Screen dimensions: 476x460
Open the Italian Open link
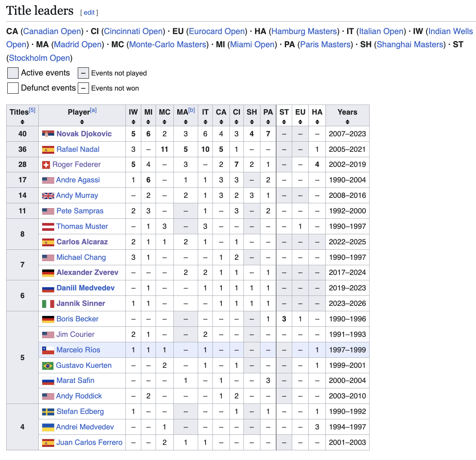point(382,31)
